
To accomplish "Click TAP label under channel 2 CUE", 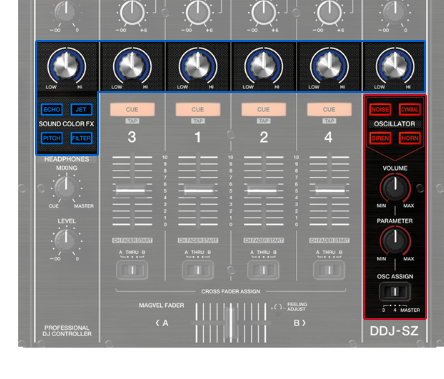I will (x=264, y=121).
